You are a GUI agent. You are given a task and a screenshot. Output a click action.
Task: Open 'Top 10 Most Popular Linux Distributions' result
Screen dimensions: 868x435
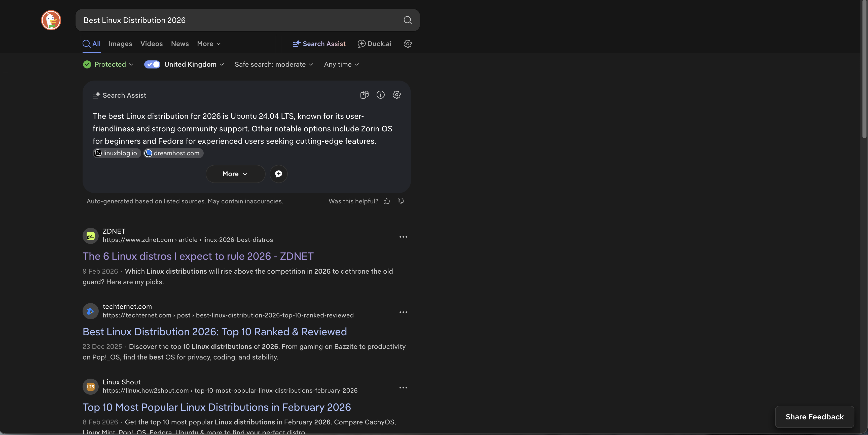click(217, 407)
